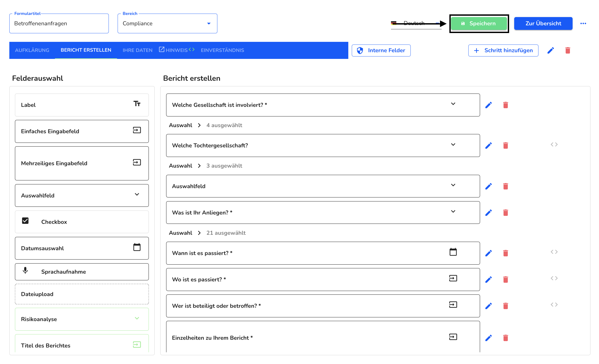This screenshot has height=364, width=599.
Task: Open code icon next to 'Welche Tochtergesellschaft?'
Action: [x=554, y=144]
